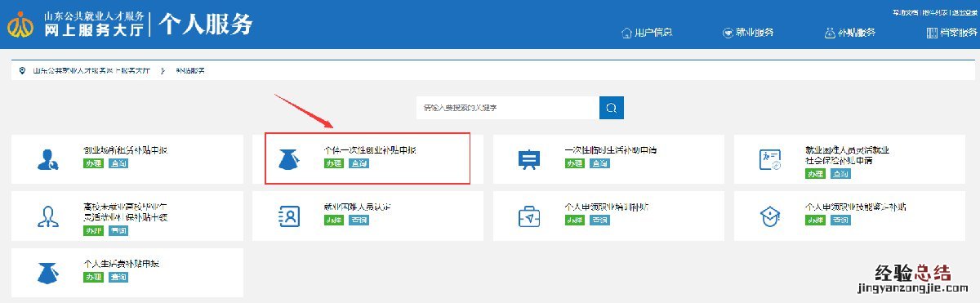Click 查询 under 高校毕业生灵活就业社保补贴 card

(118, 230)
